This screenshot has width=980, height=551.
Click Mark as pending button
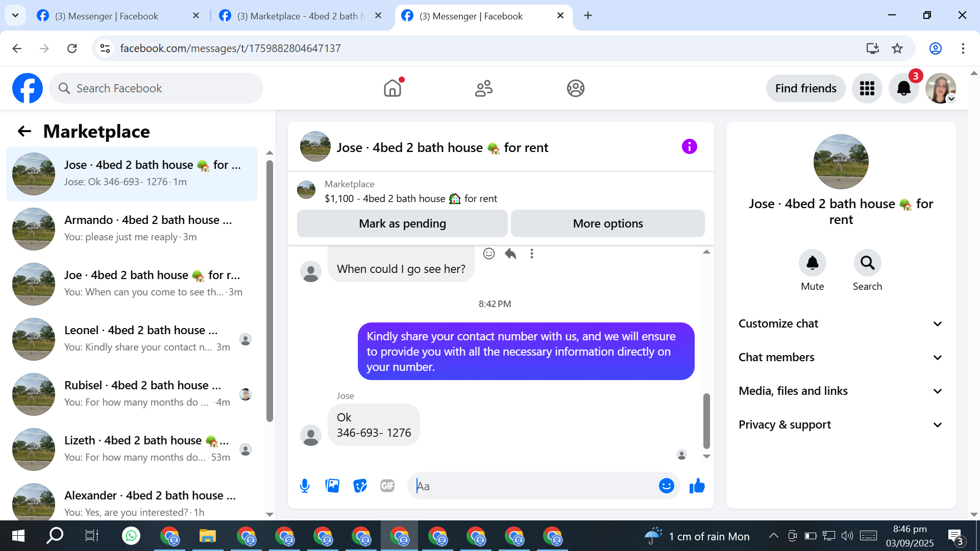tap(402, 223)
